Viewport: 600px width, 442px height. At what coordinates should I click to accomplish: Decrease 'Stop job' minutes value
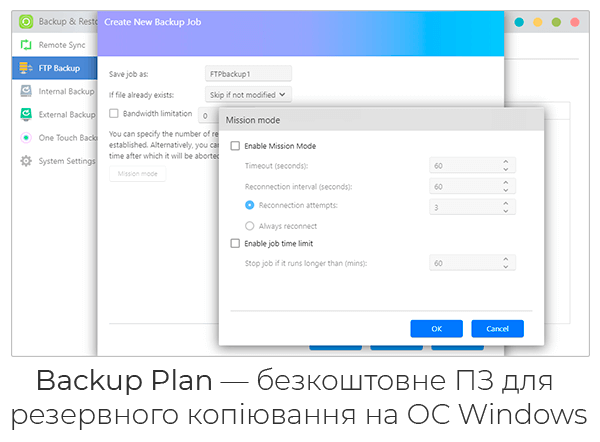tap(505, 266)
